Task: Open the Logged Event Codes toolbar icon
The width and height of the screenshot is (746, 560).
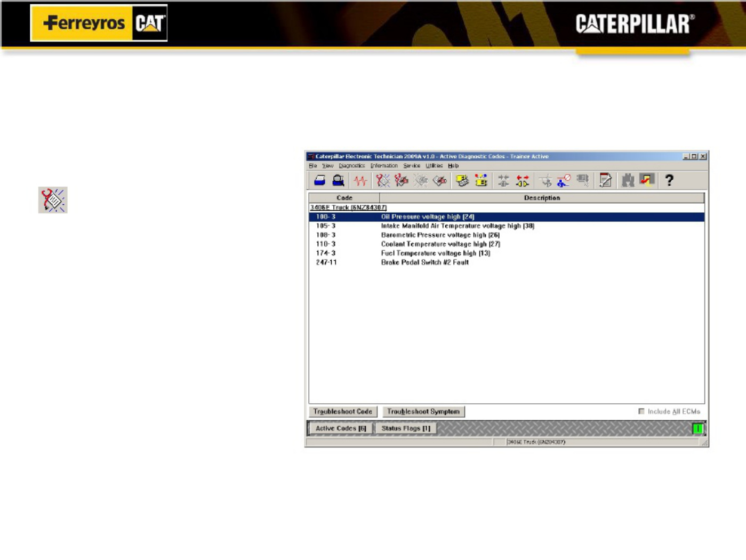Action: [x=439, y=181]
